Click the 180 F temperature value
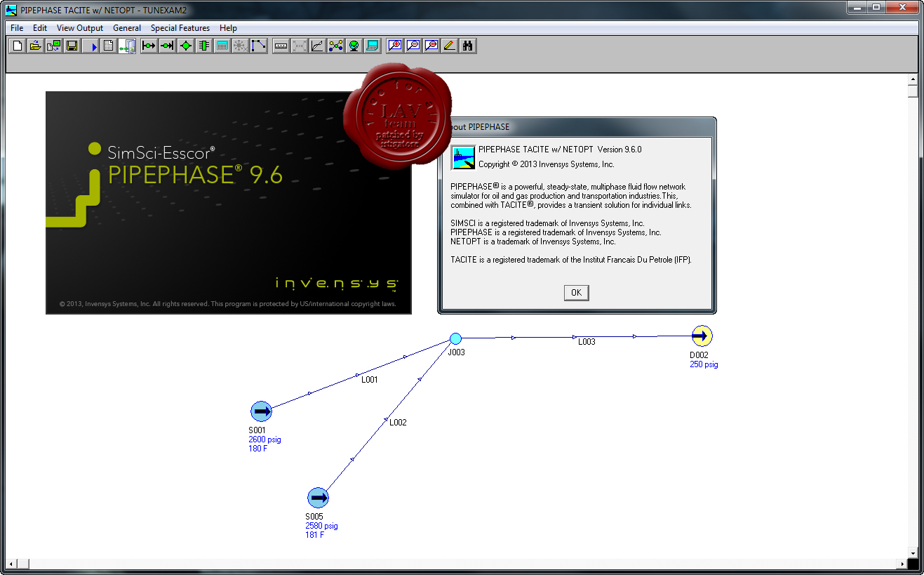The width and height of the screenshot is (924, 575). 257,449
